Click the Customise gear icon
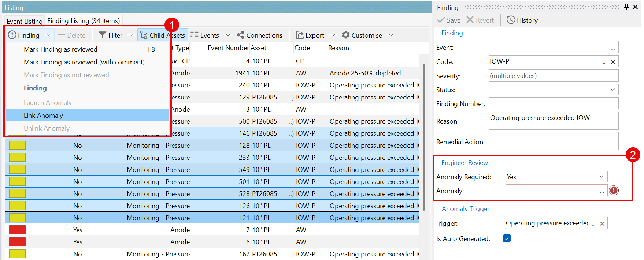The height and width of the screenshot is (260, 644). point(345,35)
